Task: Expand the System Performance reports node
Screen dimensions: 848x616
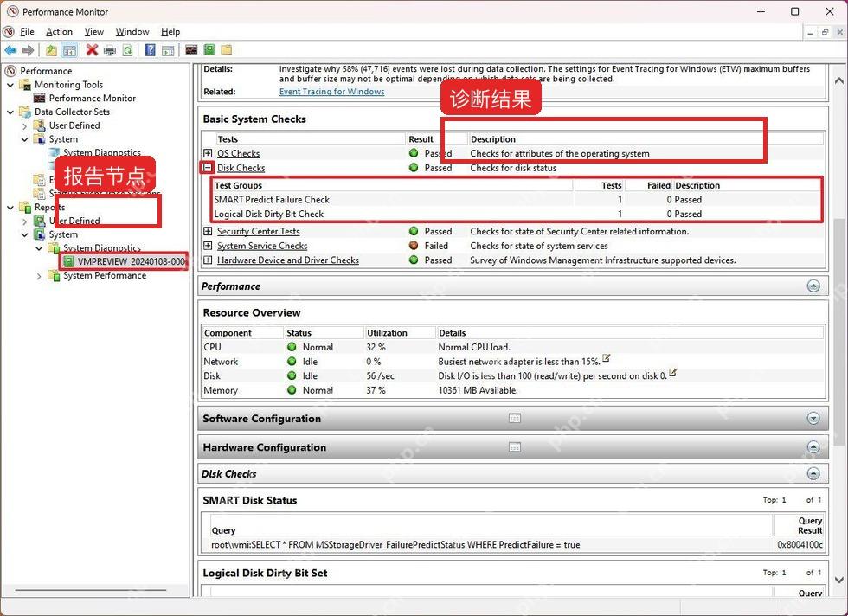Action: click(39, 276)
